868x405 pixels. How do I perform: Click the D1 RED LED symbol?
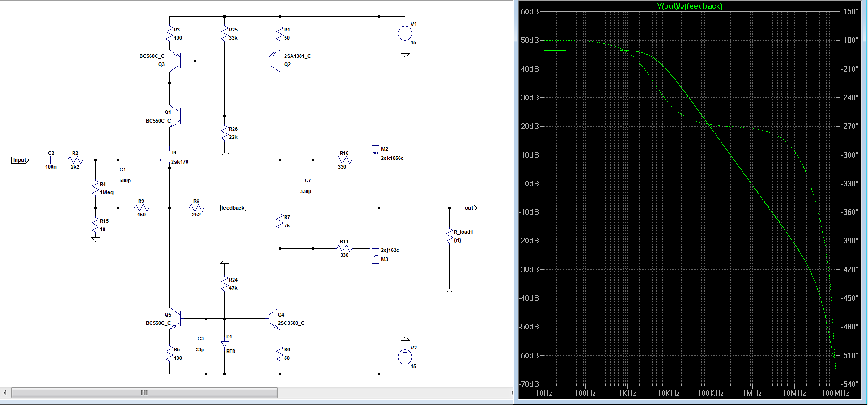224,344
